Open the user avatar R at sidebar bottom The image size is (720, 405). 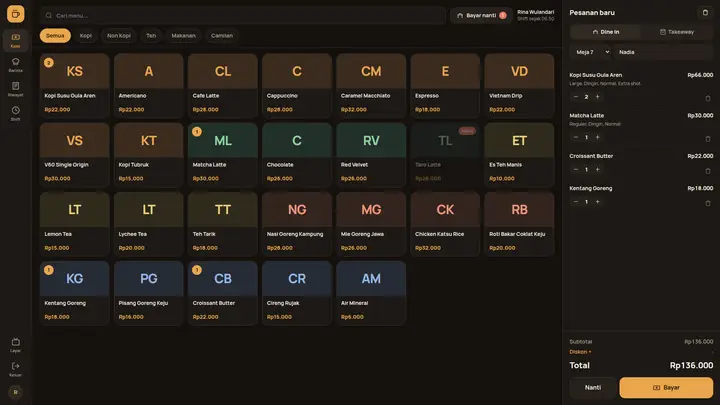(16, 392)
